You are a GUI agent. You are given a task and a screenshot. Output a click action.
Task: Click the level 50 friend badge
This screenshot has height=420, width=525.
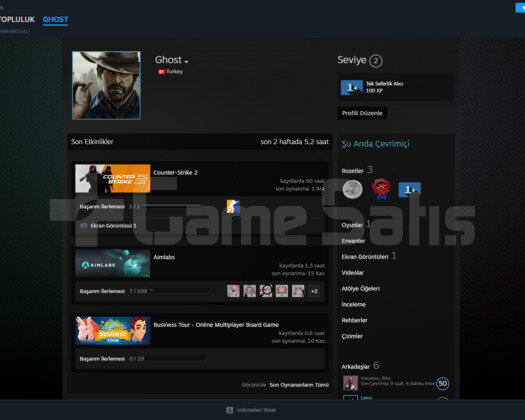[443, 383]
